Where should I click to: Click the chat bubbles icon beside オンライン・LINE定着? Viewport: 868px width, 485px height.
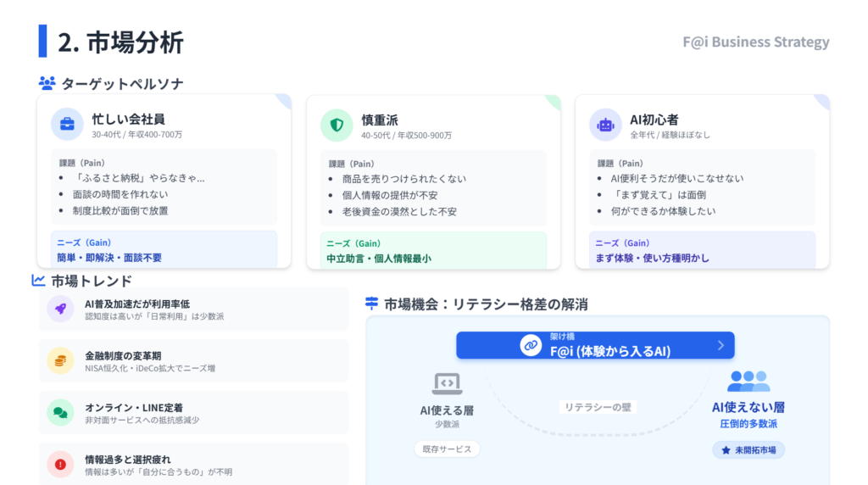point(60,413)
